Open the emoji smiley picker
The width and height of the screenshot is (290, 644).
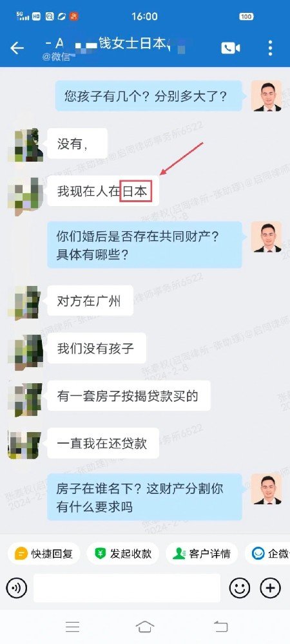point(240,588)
